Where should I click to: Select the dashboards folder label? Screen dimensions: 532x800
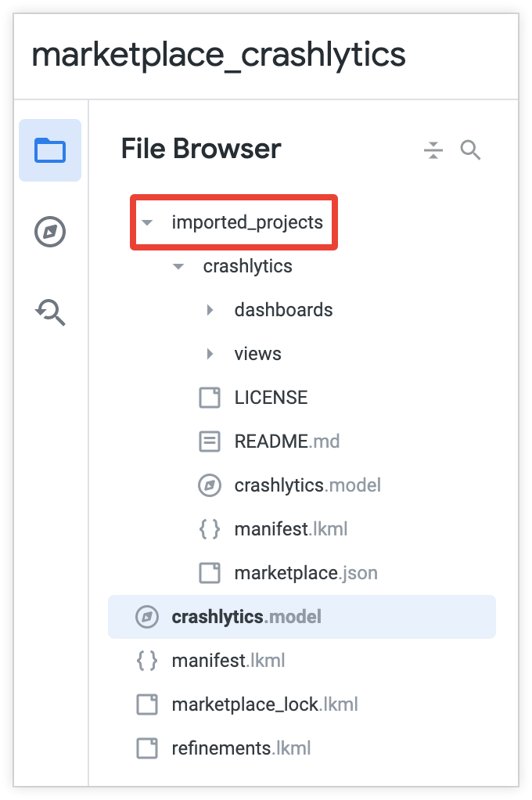coord(283,310)
